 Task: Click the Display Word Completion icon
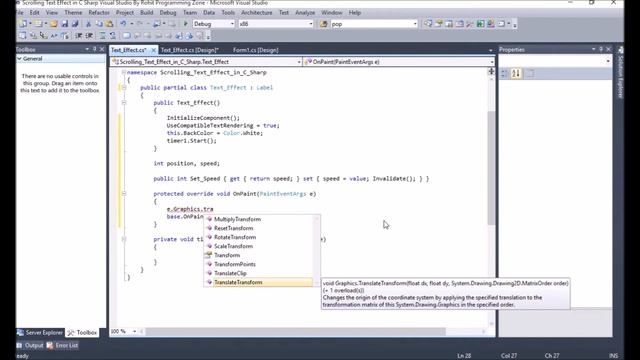[x=54, y=36]
